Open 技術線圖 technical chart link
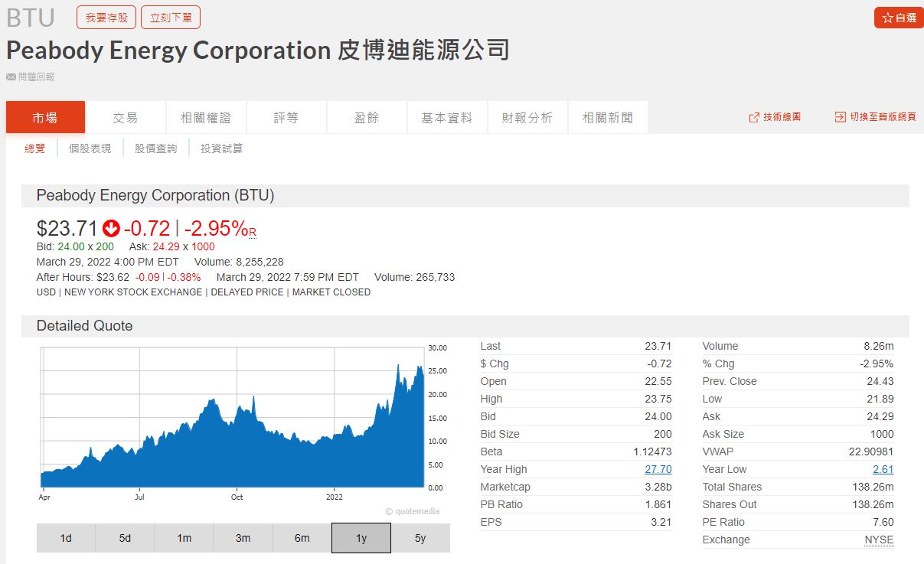The image size is (924, 564). [775, 117]
